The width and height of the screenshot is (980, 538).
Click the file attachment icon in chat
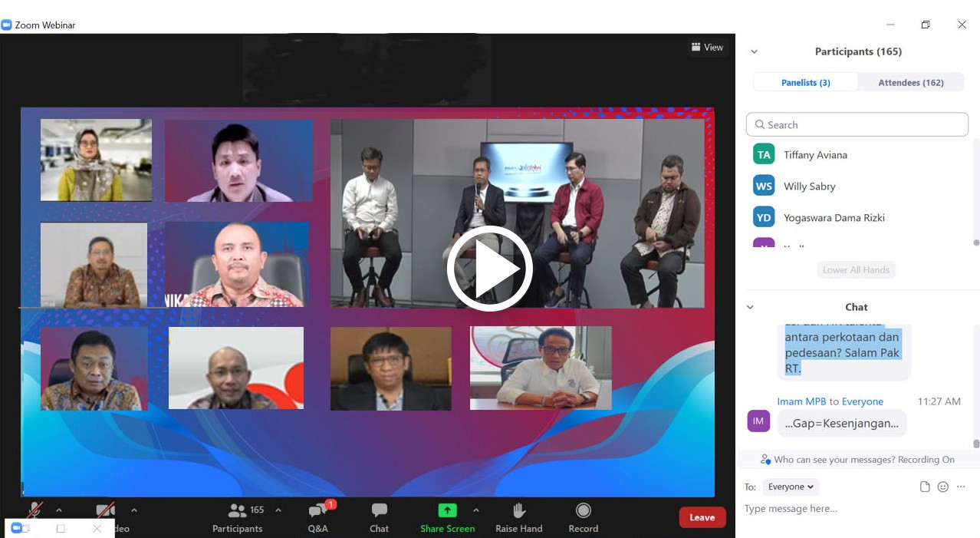(x=925, y=487)
